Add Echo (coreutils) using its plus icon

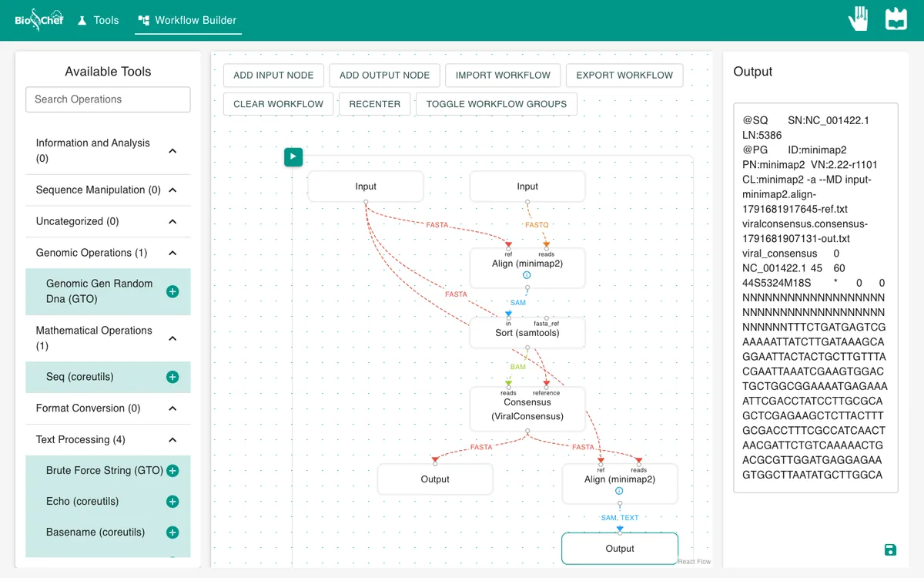(x=172, y=502)
